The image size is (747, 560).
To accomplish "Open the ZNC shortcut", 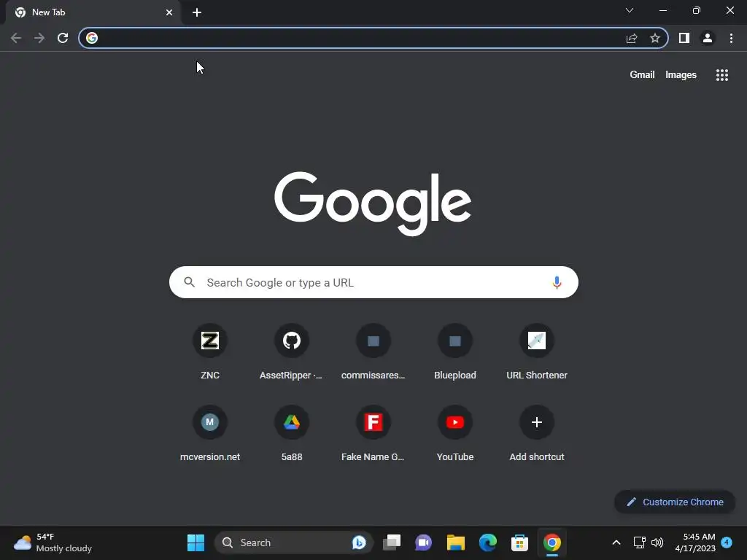I will [x=210, y=351].
